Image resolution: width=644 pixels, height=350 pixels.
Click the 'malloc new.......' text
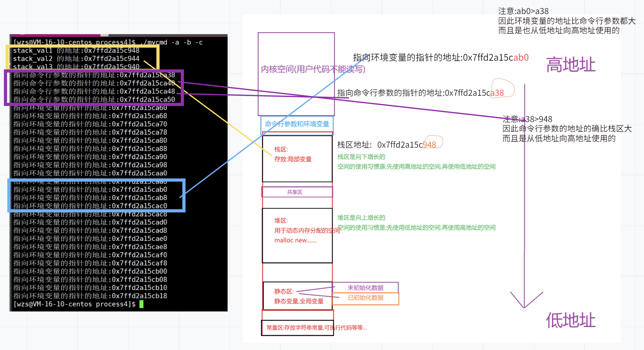coord(296,240)
